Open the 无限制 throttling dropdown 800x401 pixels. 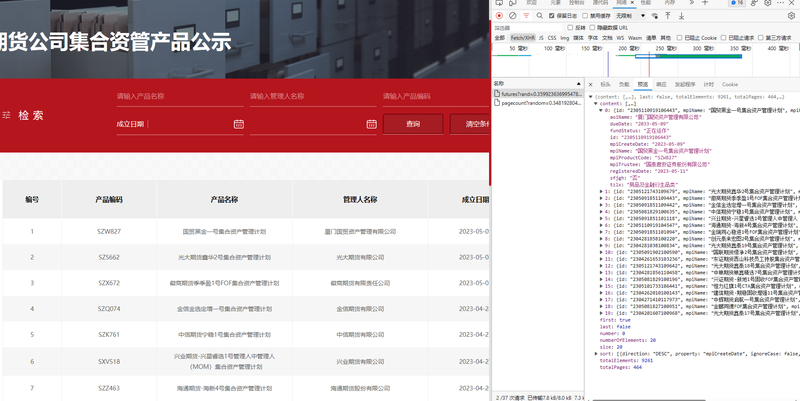(631, 16)
